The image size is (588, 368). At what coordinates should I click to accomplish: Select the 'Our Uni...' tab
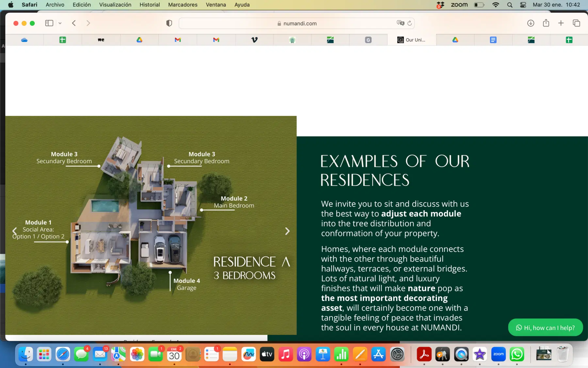pyautogui.click(x=412, y=40)
